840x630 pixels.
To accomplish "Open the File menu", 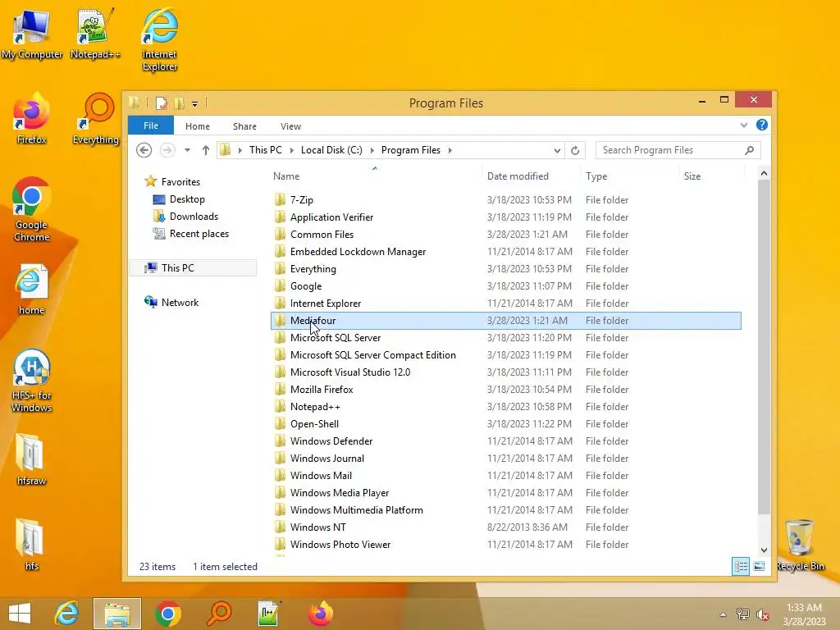I will pos(151,126).
